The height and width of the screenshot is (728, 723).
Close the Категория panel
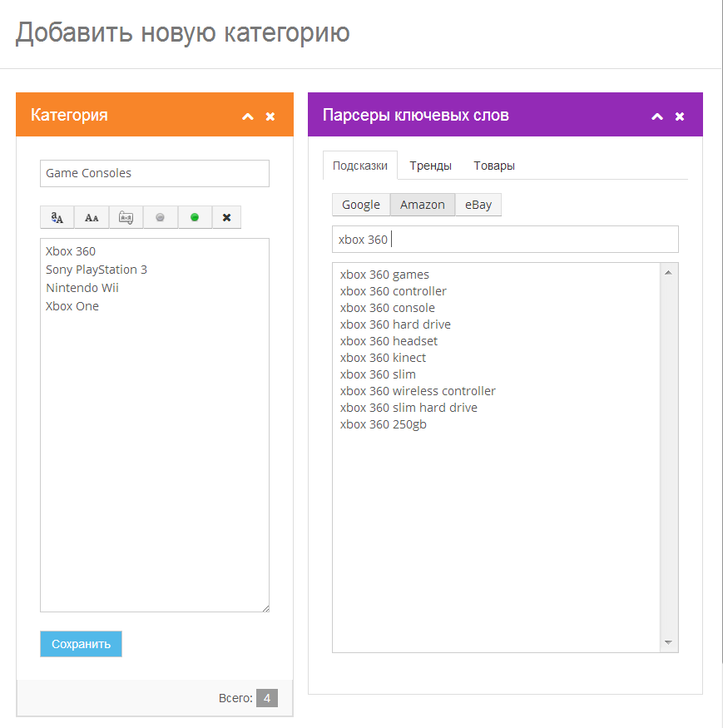coord(270,116)
